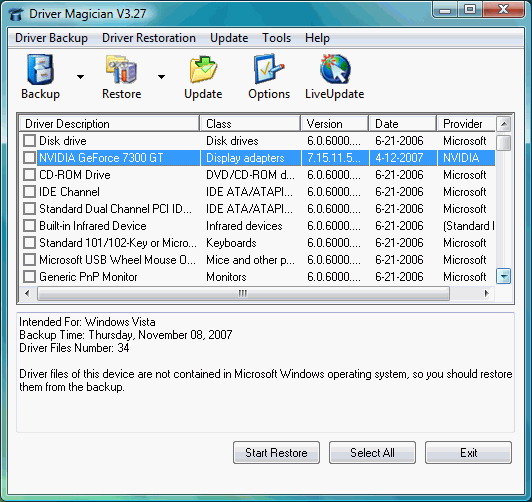Click the Select All button

pos(372,452)
